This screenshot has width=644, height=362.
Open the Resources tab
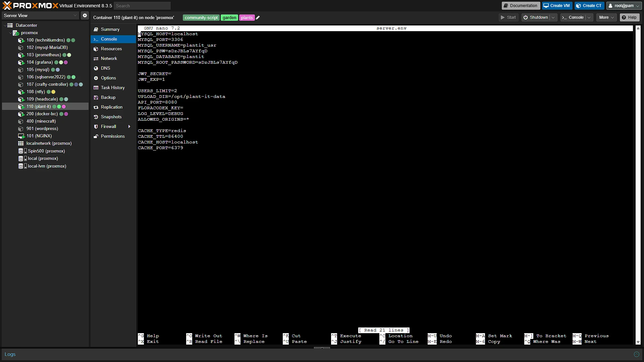coord(113,49)
